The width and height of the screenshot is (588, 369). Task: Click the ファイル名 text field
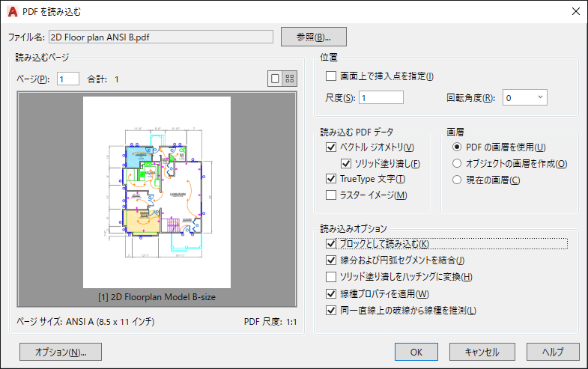click(x=161, y=37)
